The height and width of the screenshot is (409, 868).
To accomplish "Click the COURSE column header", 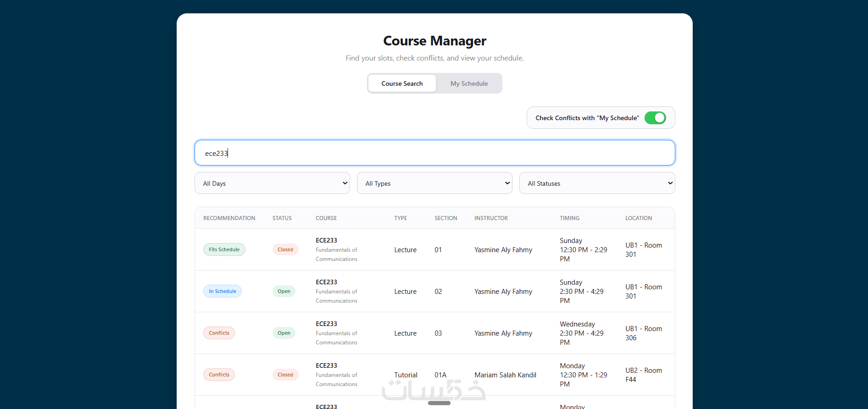I will tap(326, 218).
